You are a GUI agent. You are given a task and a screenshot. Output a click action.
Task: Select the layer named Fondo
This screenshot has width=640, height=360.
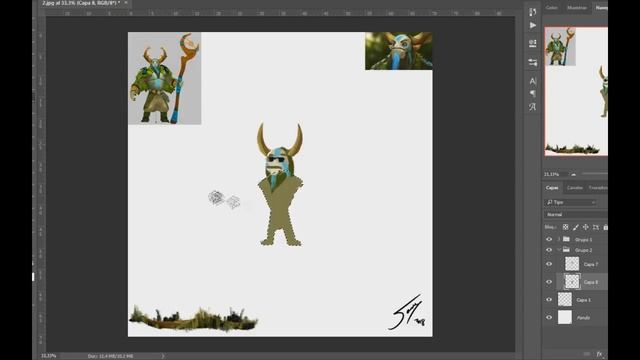click(583, 318)
